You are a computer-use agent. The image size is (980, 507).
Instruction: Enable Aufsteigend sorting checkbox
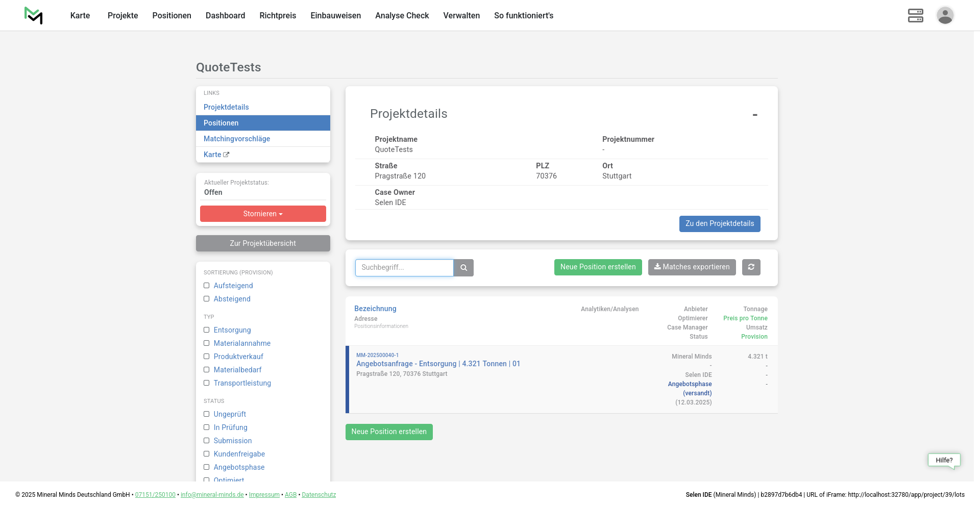tap(207, 286)
